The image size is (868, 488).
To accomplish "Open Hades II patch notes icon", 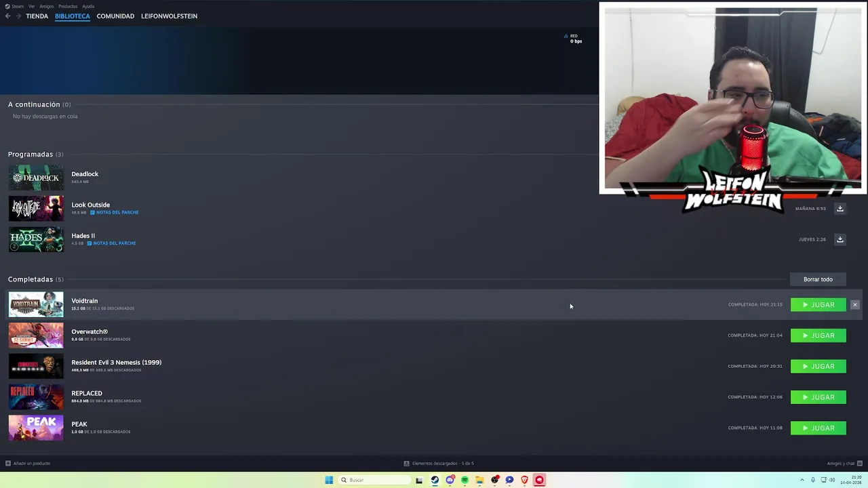I will tap(90, 243).
